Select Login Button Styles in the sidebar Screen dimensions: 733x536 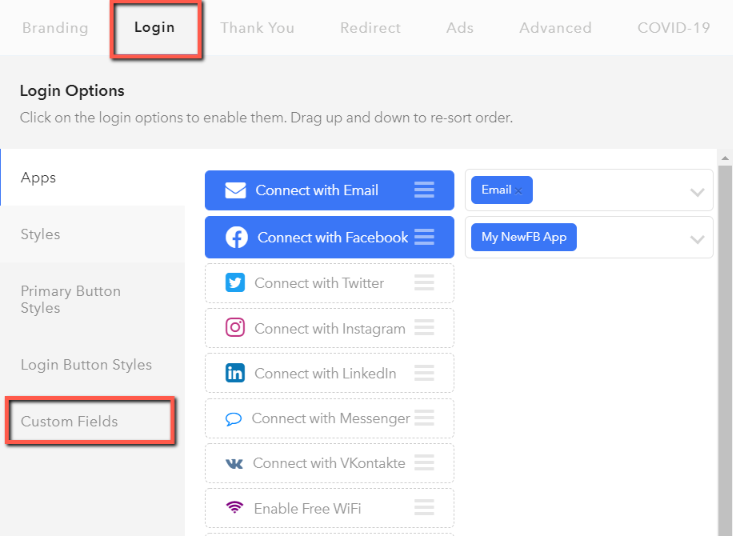86,364
